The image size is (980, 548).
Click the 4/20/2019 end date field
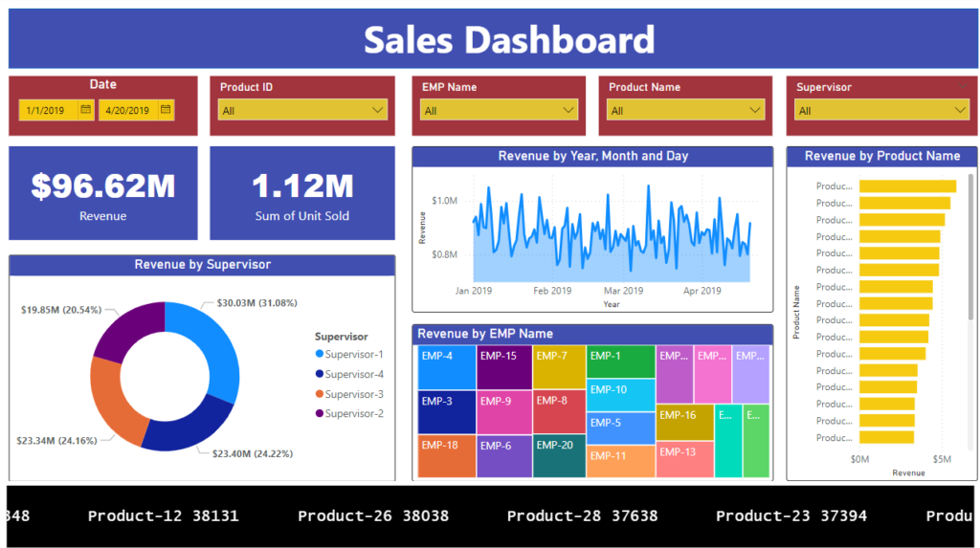[x=127, y=110]
